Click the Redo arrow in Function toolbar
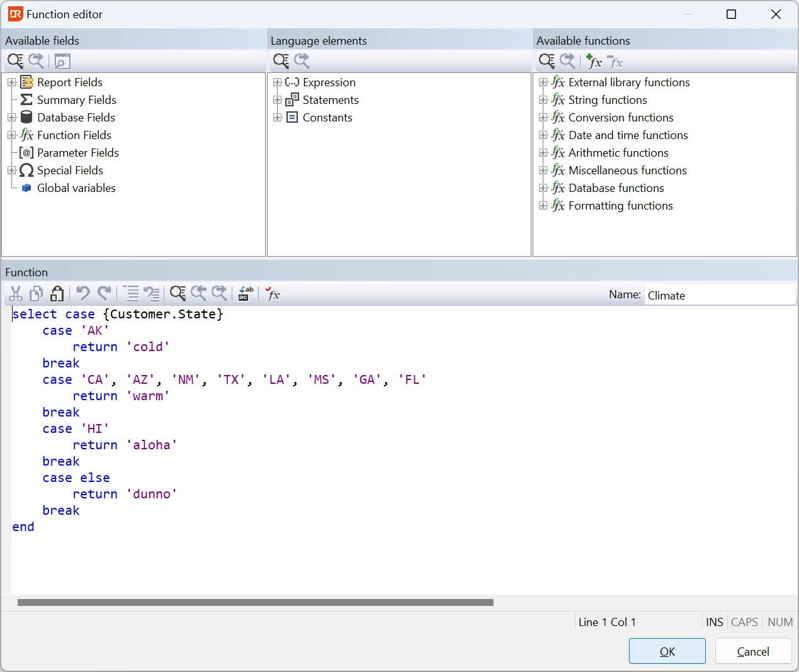 105,294
